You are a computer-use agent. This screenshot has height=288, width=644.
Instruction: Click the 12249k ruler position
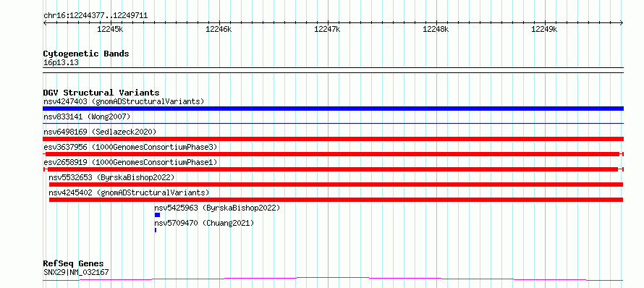click(544, 29)
